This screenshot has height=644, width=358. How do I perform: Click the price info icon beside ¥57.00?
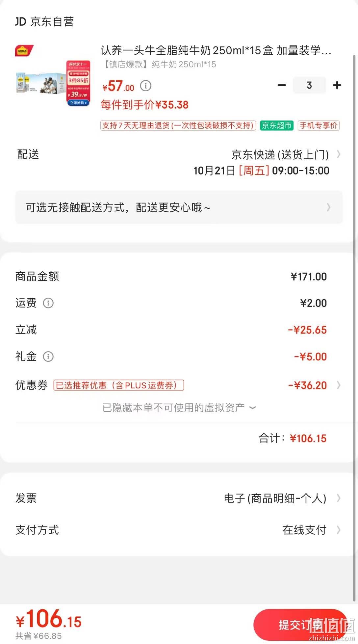[x=146, y=86]
